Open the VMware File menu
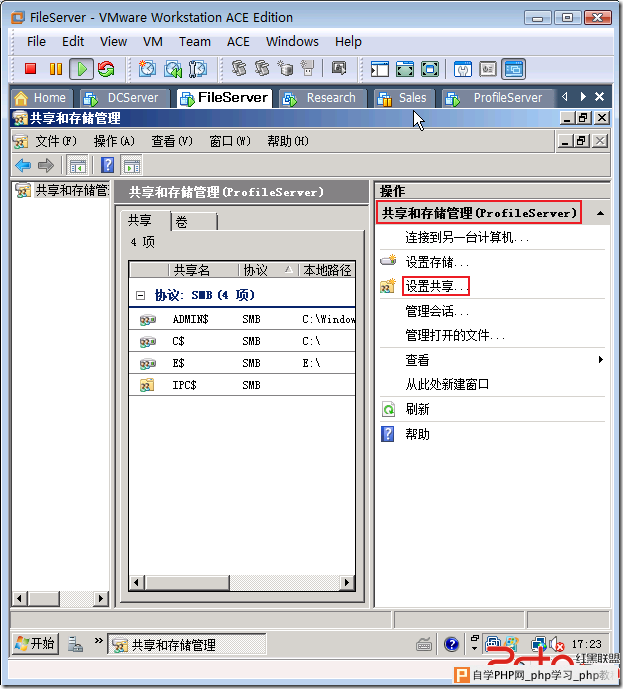This screenshot has height=689, width=623. coord(36,41)
